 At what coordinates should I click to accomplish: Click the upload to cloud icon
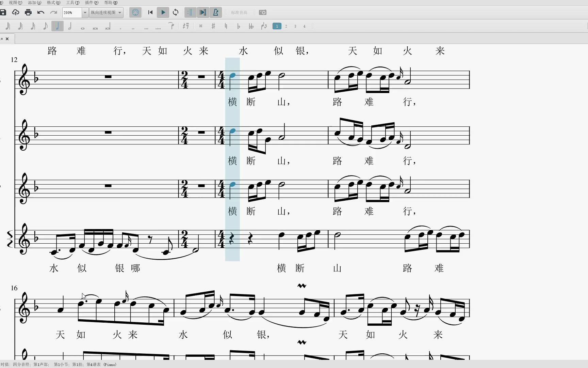click(x=15, y=13)
